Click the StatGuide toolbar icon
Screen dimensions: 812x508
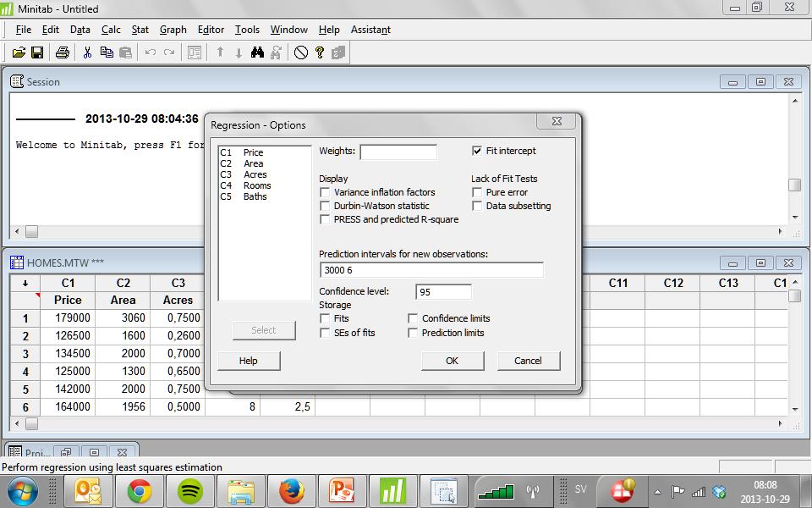point(338,52)
